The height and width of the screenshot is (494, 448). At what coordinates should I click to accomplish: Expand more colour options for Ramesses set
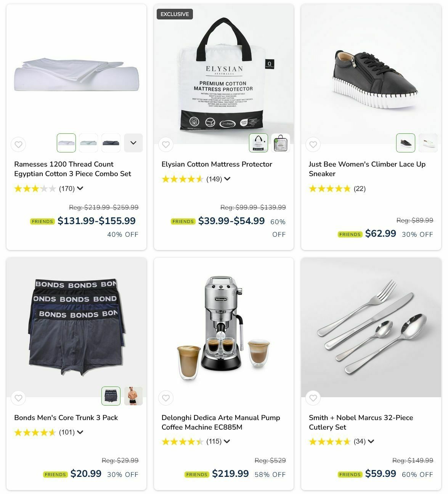point(133,143)
